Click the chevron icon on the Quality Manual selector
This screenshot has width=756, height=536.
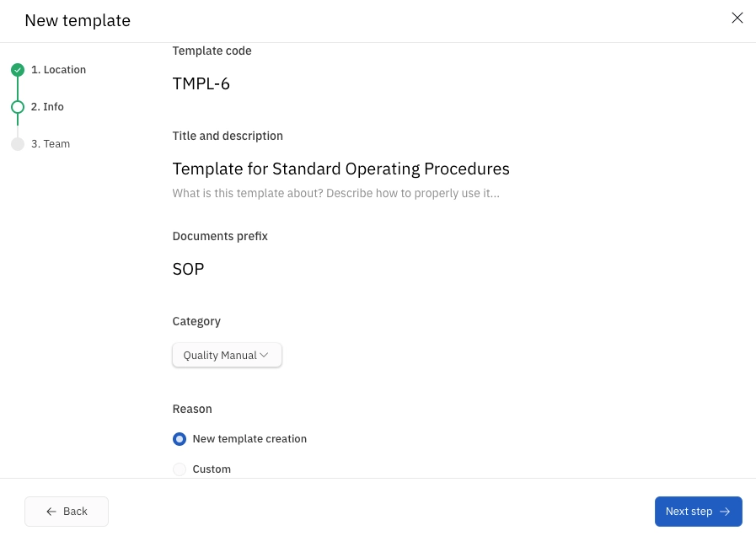264,355
